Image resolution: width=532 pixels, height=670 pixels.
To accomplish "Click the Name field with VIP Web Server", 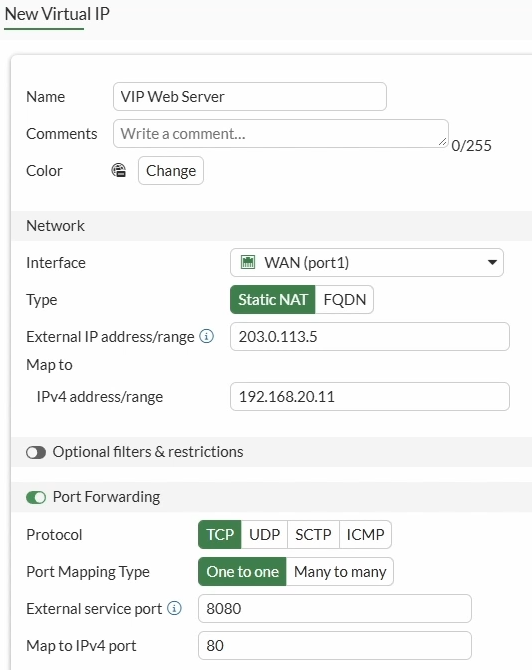I will [250, 97].
